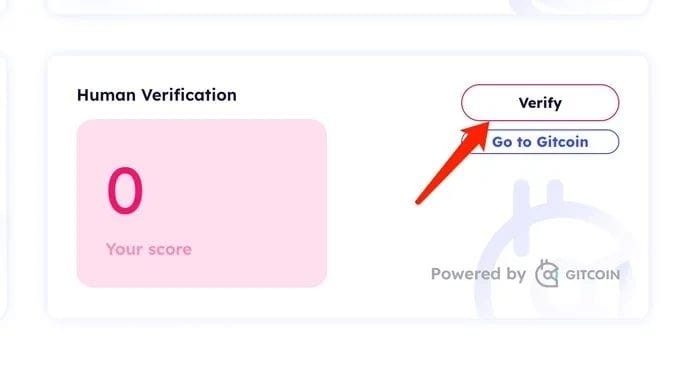Click the GITCOIN wordmark text
This screenshot has width=680, height=379.
[592, 274]
